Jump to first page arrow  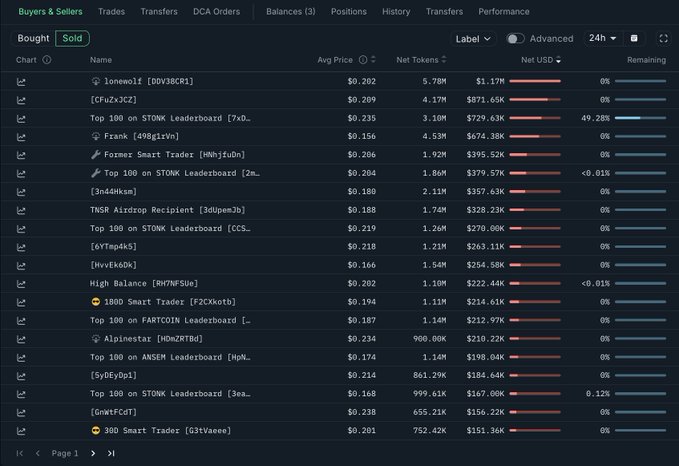(x=19, y=453)
